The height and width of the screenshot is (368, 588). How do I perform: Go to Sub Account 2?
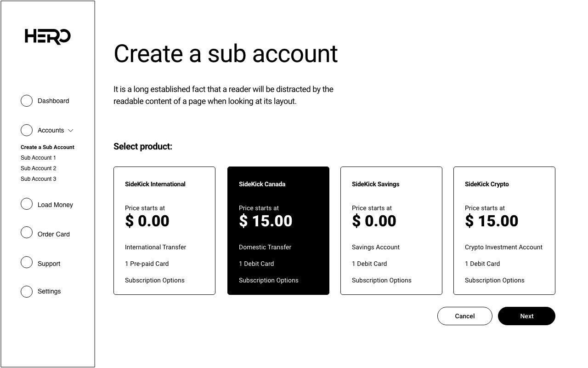[x=38, y=168]
